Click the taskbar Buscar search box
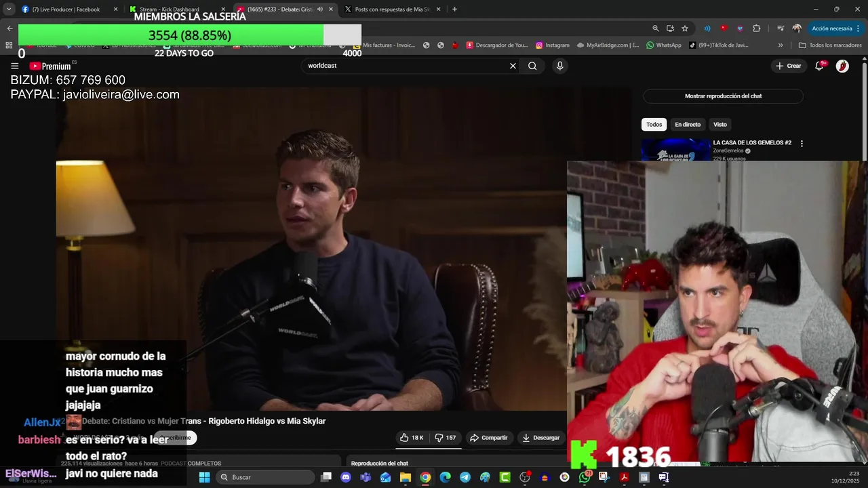Viewport: 868px width, 488px height. point(266,477)
